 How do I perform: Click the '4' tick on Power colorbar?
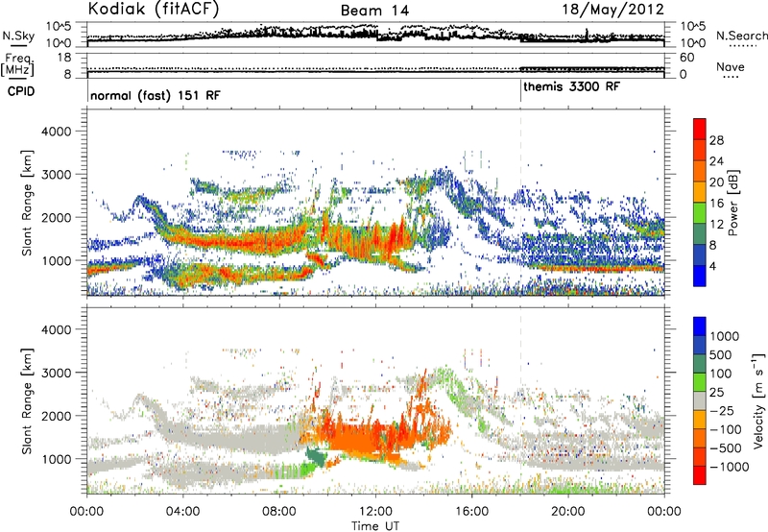(x=712, y=266)
